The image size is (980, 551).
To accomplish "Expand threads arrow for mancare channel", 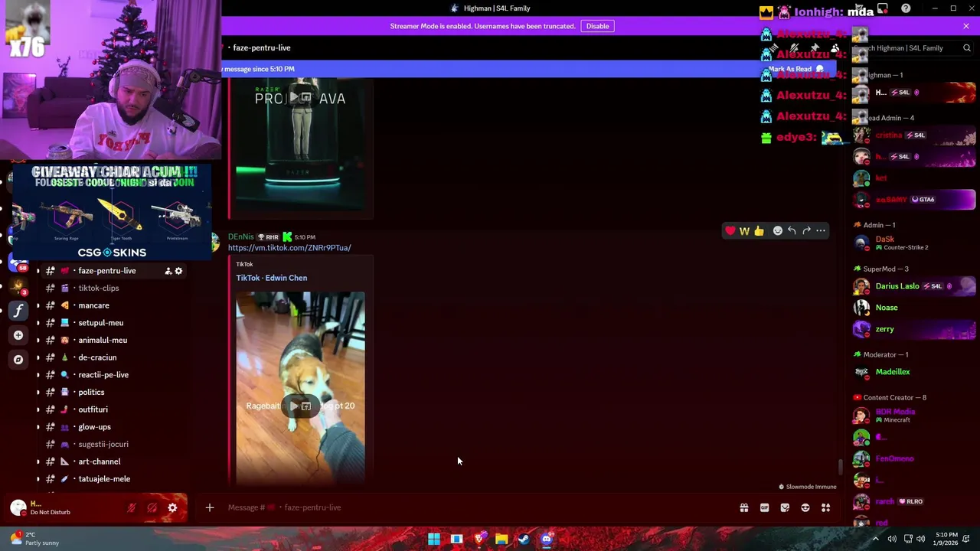I will pos(38,305).
